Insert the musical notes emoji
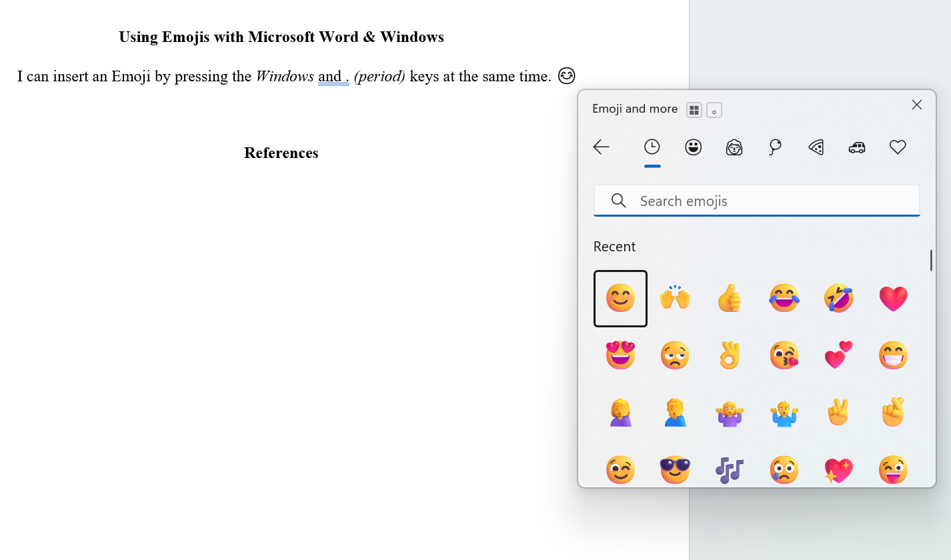 pyautogui.click(x=730, y=470)
